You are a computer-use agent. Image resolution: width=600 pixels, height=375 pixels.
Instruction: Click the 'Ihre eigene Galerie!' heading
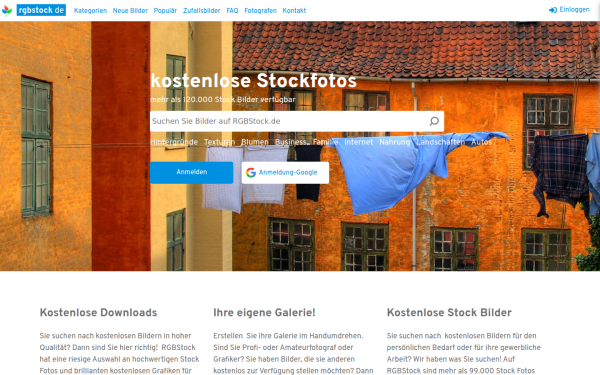click(264, 313)
